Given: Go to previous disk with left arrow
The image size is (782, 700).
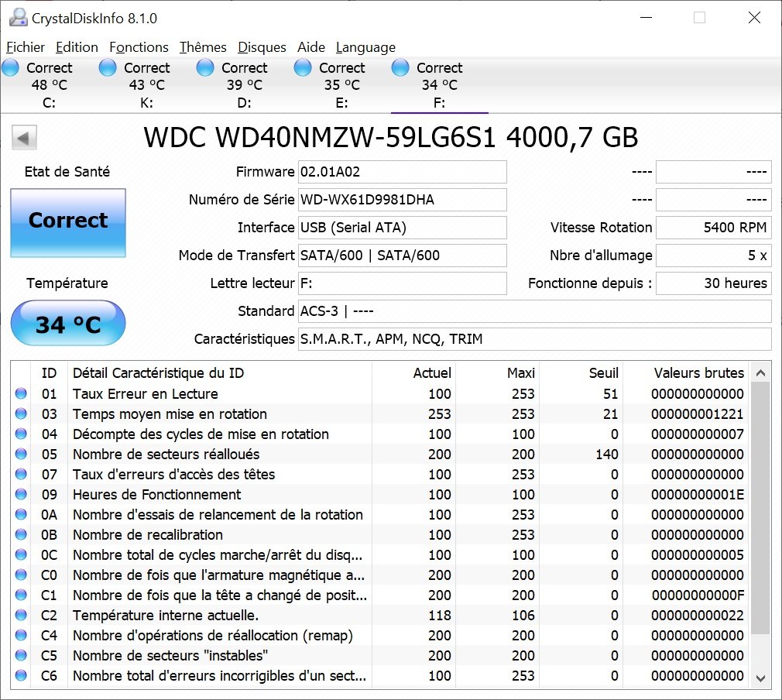Looking at the screenshot, I should 24,138.
